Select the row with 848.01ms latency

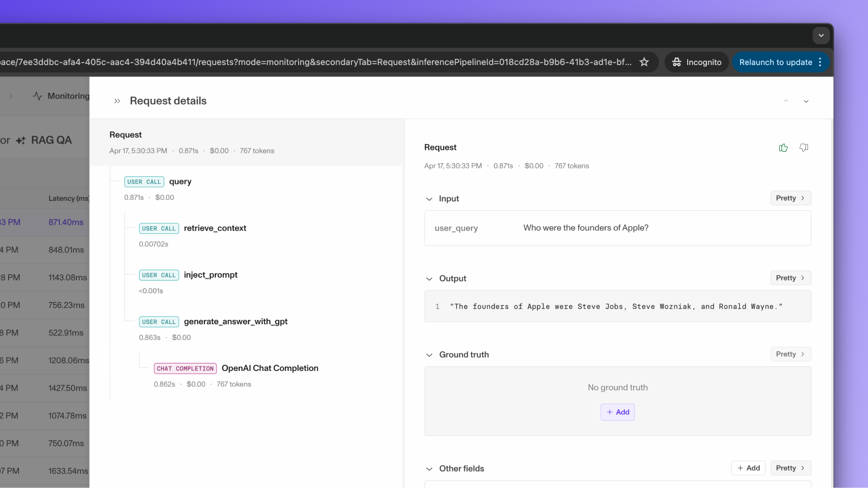click(45, 250)
